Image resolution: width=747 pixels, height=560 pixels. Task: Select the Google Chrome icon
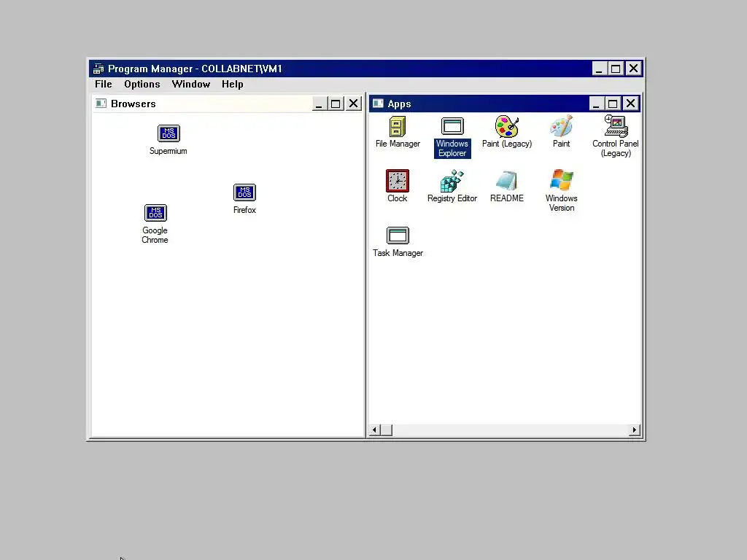point(155,213)
